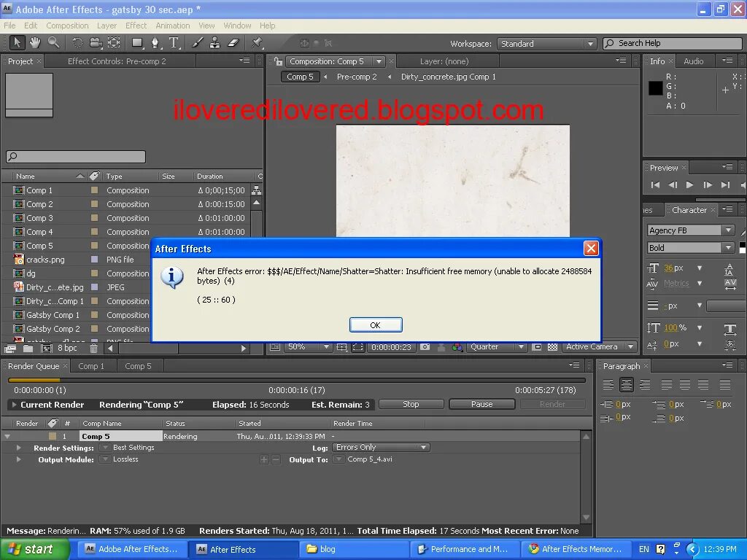
Task: Open the Workspace Standard dropdown
Action: click(546, 44)
